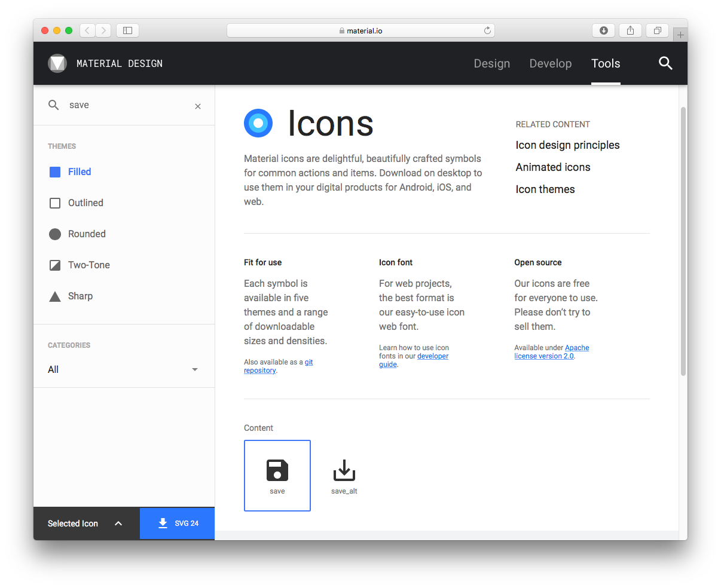
Task: Open Animated icons link
Action: click(553, 167)
